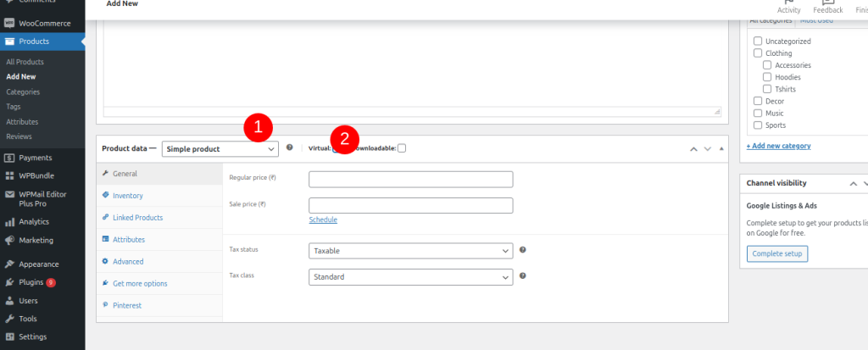Click the WPBundle grid icon
868x350 pixels.
(8, 175)
